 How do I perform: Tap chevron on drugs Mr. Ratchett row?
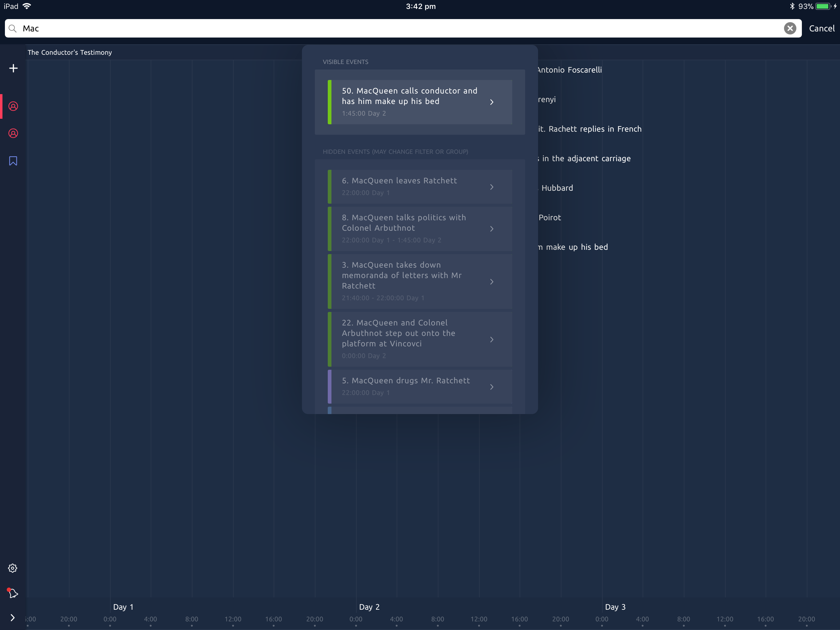[x=492, y=387]
